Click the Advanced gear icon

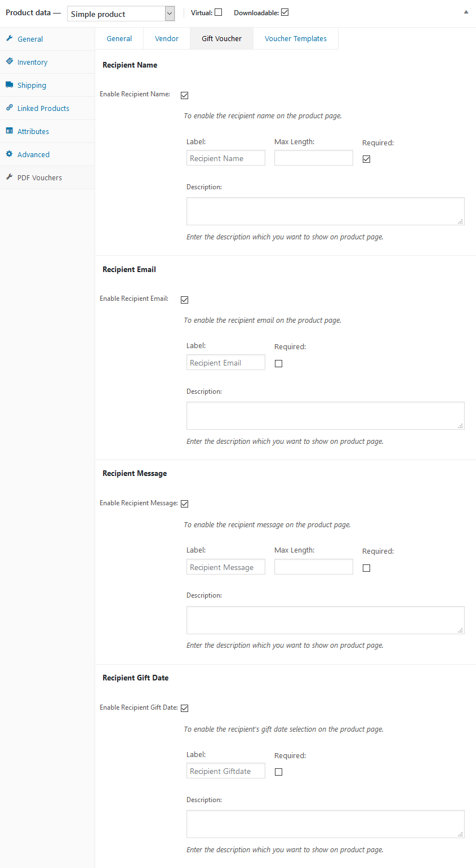tap(10, 154)
